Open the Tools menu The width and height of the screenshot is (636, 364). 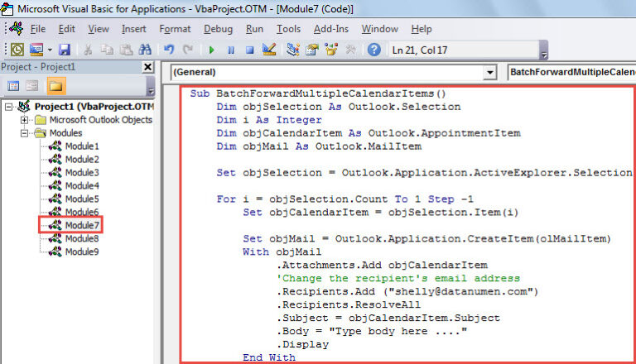pos(288,29)
